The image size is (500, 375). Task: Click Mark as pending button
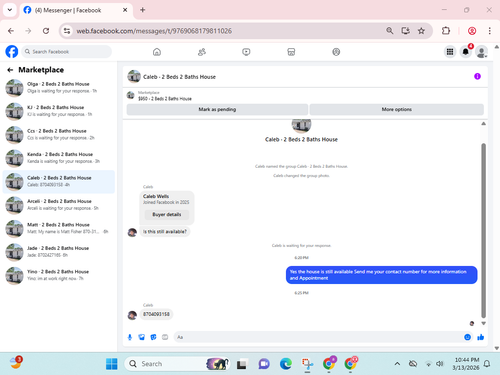pyautogui.click(x=217, y=109)
